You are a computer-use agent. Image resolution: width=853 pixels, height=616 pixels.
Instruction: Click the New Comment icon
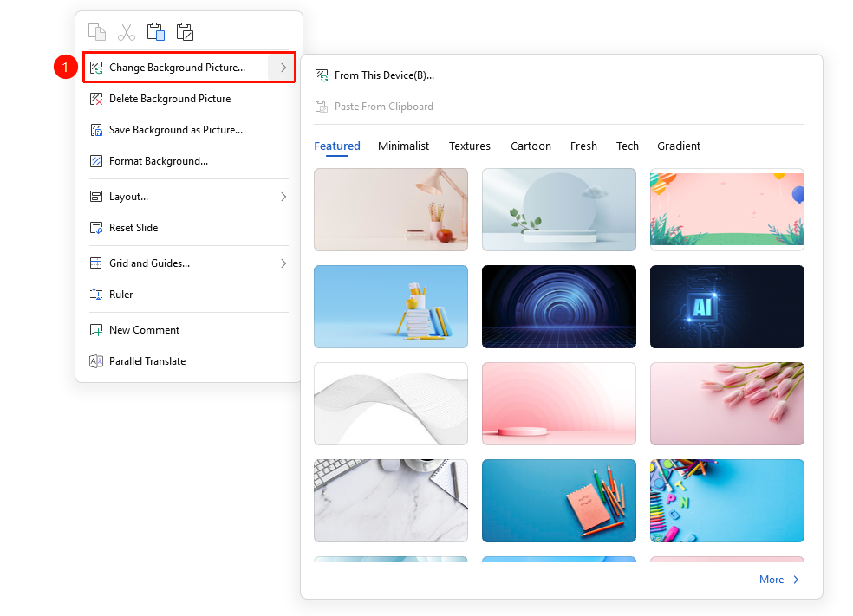96,330
